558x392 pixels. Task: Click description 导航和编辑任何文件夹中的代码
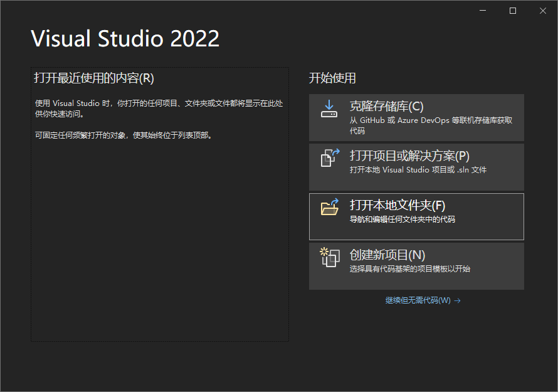(403, 220)
